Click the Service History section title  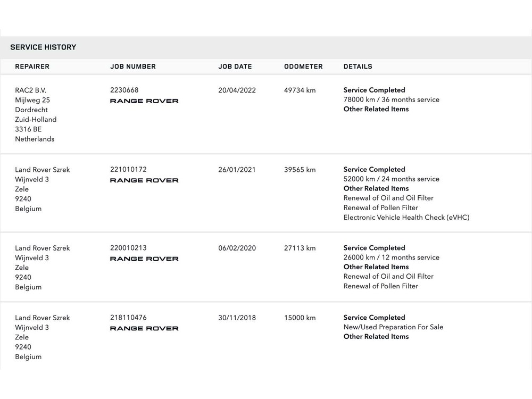click(43, 47)
